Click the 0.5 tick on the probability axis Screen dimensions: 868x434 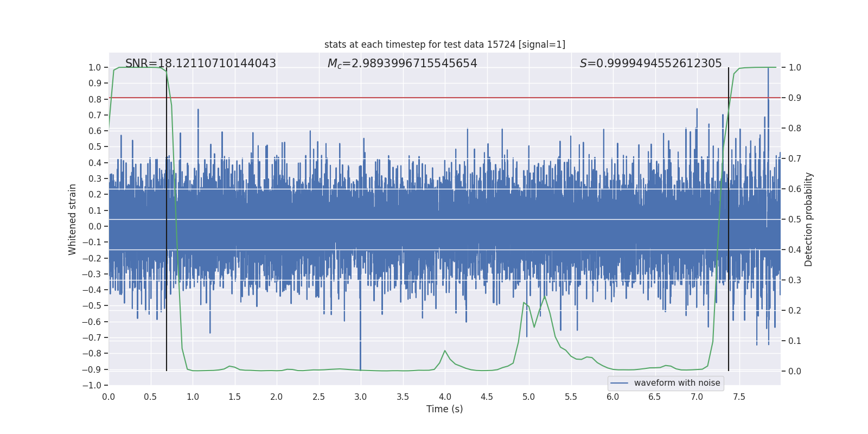(x=795, y=219)
